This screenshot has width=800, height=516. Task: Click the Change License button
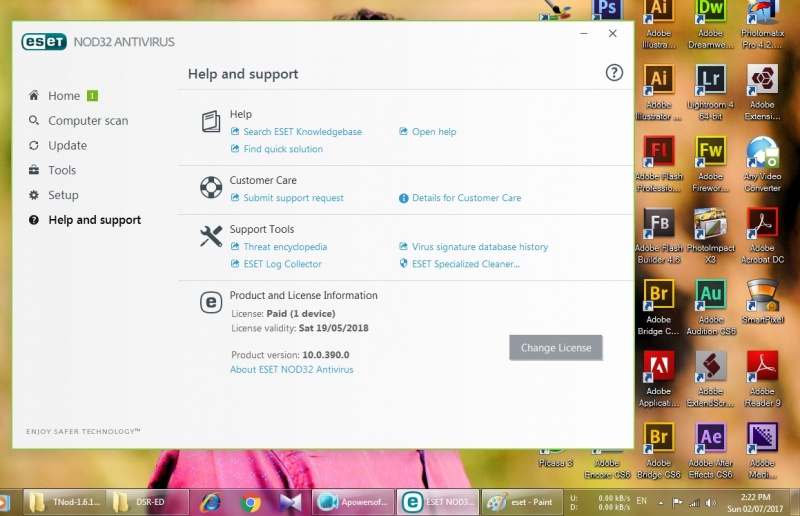point(556,348)
